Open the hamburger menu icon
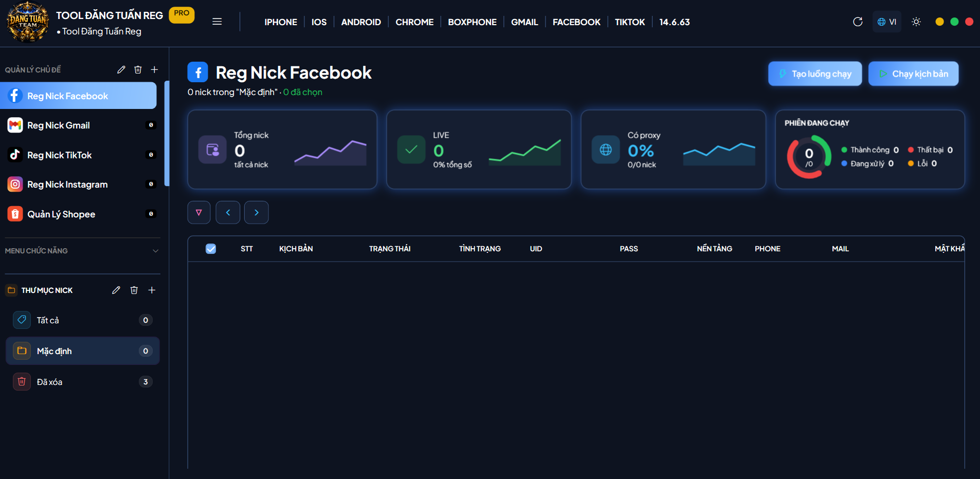Screen dimensions: 980x479 click(x=217, y=22)
